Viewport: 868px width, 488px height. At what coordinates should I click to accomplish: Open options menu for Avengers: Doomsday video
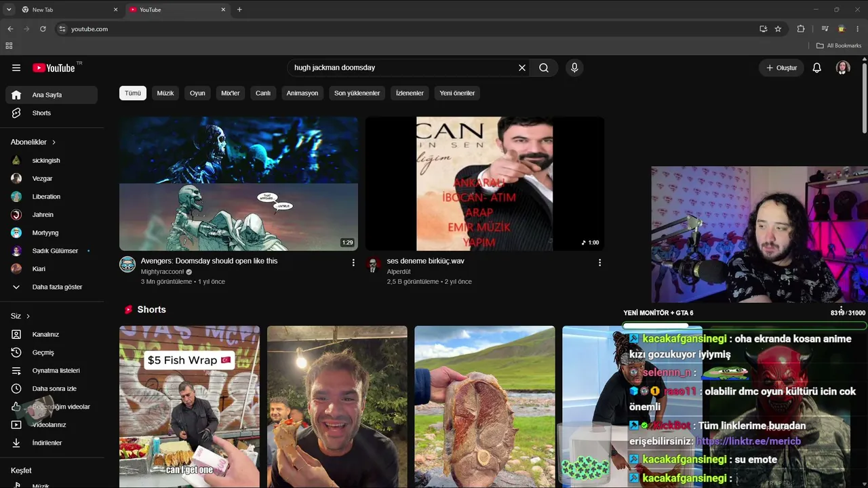click(x=353, y=262)
